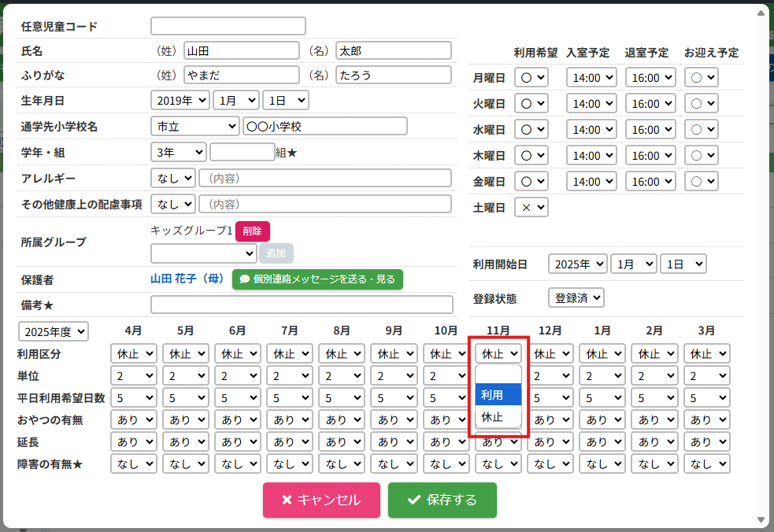Viewport: 774px width, 532px height.
Task: Click the 任意児童コード input field
Action: click(228, 26)
